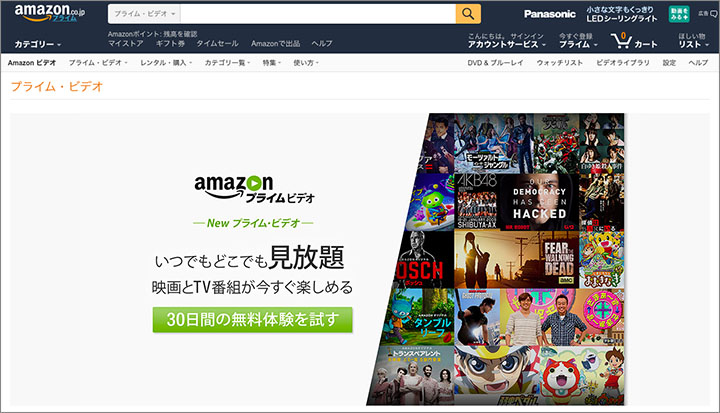This screenshot has height=413, width=720.
Task: Open the プライム・ビデオ search category dropdown
Action: (144, 14)
